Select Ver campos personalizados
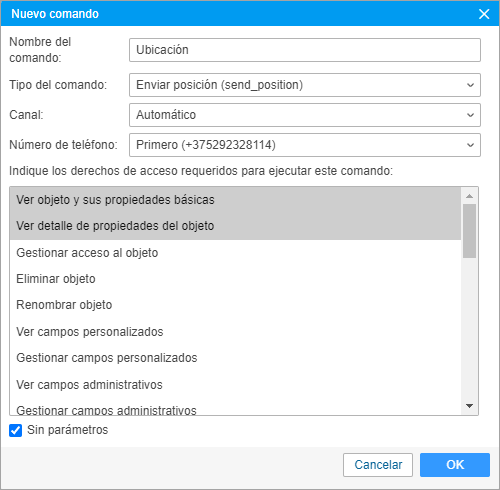Screen dimensions: 500x490 click(x=235, y=332)
